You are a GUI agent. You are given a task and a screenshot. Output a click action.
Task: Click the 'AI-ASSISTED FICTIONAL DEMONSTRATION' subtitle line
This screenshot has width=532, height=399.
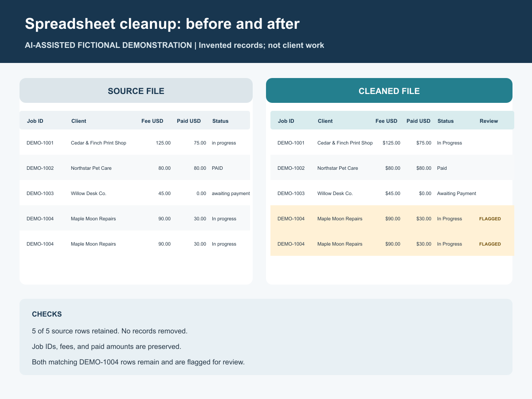pyautogui.click(x=175, y=45)
